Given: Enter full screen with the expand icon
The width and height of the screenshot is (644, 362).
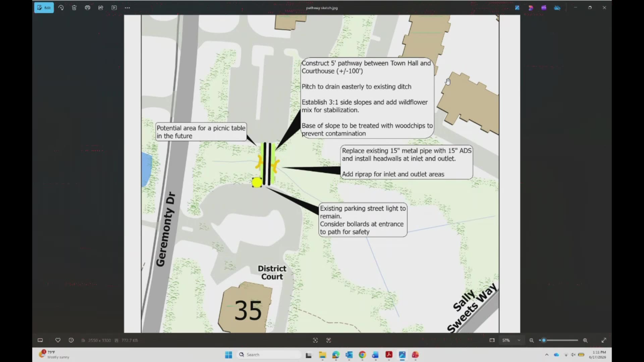Looking at the screenshot, I should tap(604, 340).
